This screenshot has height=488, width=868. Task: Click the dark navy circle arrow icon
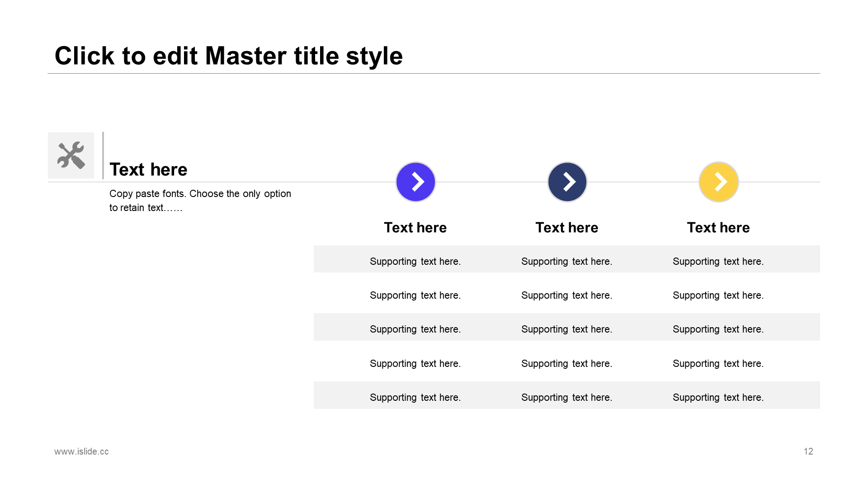[x=567, y=182]
